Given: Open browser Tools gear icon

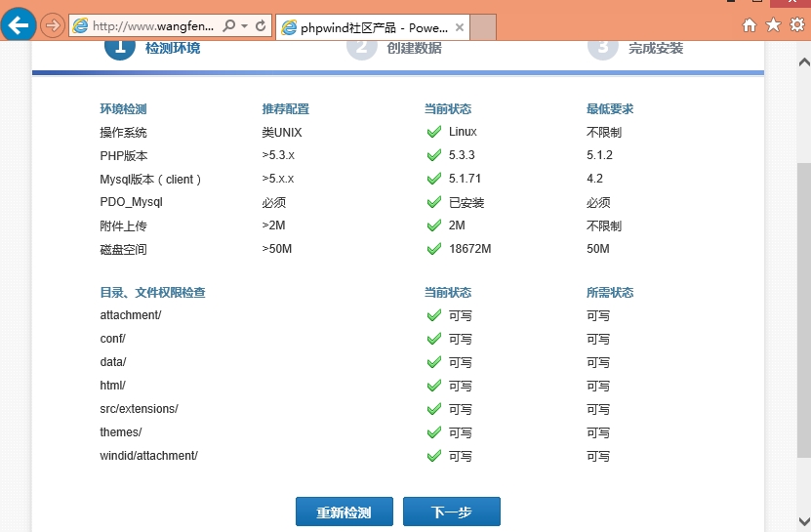Looking at the screenshot, I should tap(797, 24).
